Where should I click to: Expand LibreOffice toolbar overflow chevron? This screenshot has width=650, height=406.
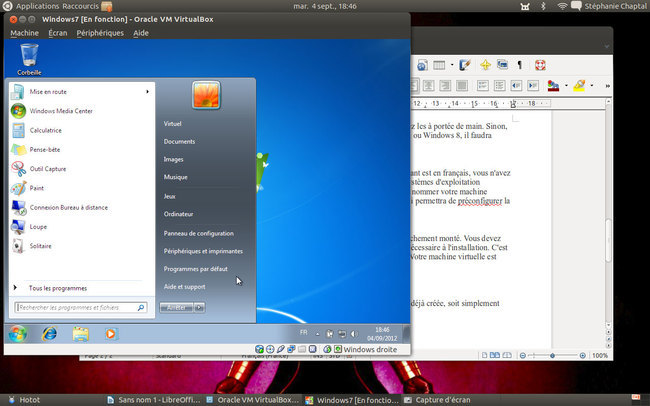pyautogui.click(x=607, y=86)
